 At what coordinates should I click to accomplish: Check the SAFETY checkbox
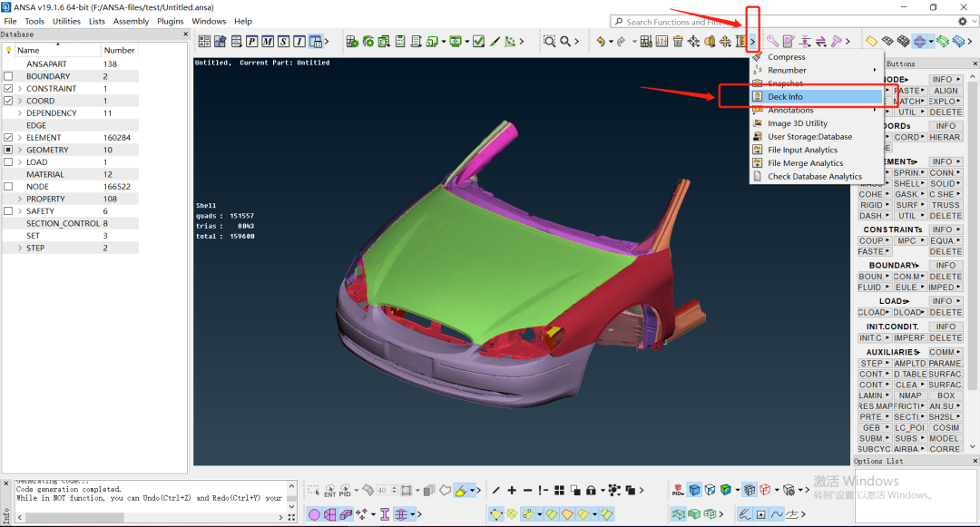[x=8, y=211]
